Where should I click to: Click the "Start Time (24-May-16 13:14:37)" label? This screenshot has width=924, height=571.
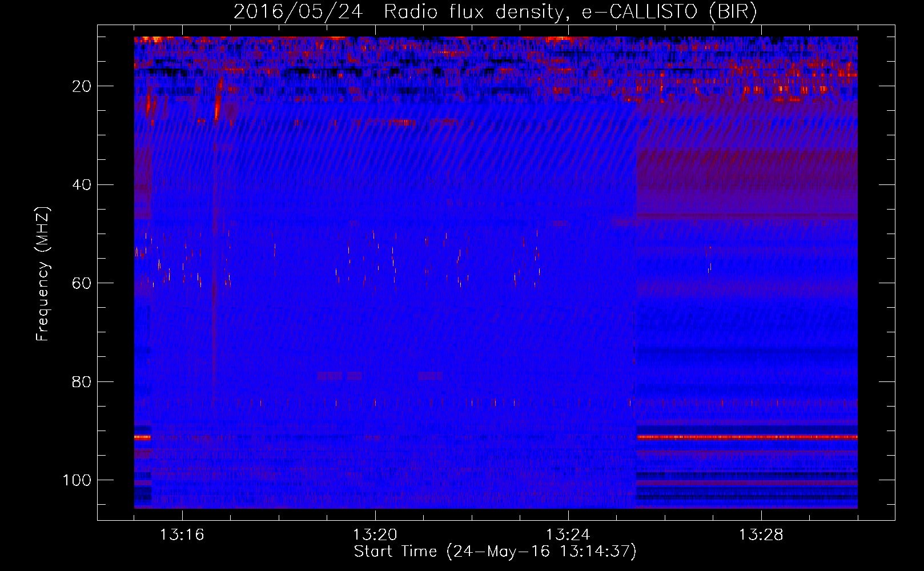coord(495,552)
